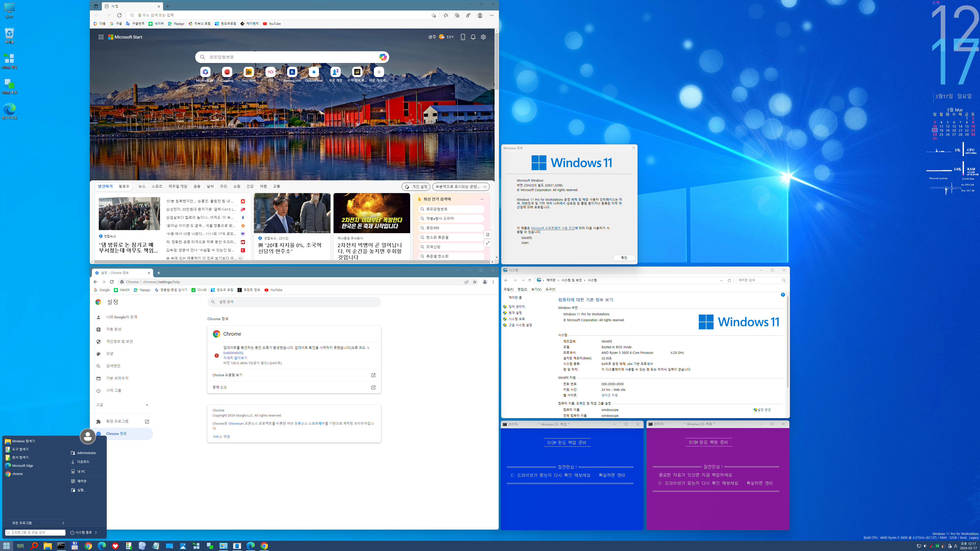Open Edge settings and more menu
This screenshot has width=980, height=551.
[x=492, y=15]
